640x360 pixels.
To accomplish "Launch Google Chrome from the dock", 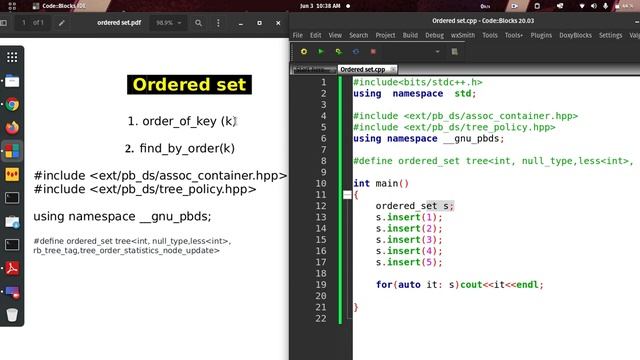I will 12,104.
